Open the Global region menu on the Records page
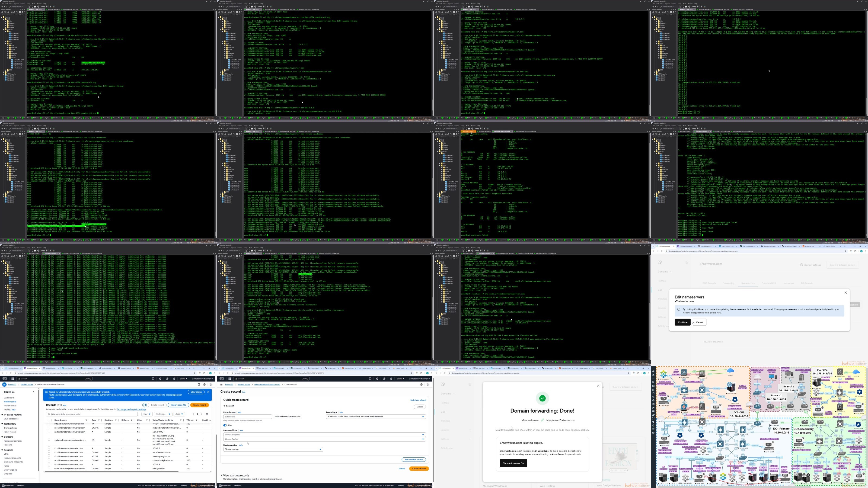 (184, 378)
